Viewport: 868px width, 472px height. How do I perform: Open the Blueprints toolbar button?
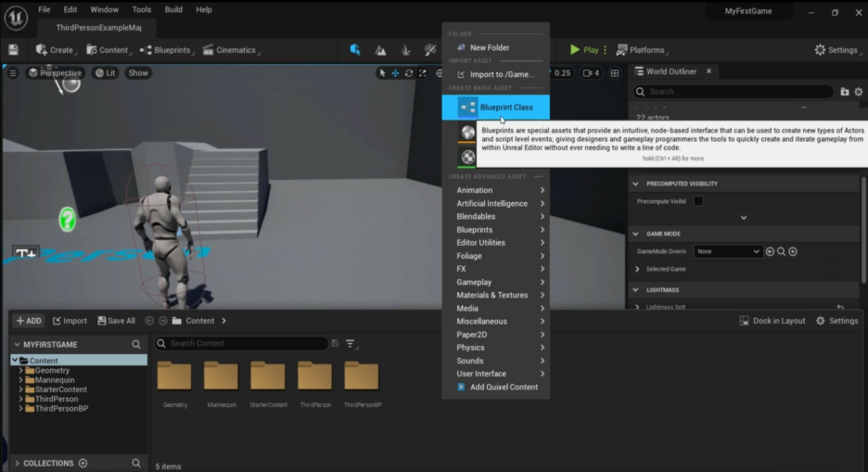(x=165, y=50)
